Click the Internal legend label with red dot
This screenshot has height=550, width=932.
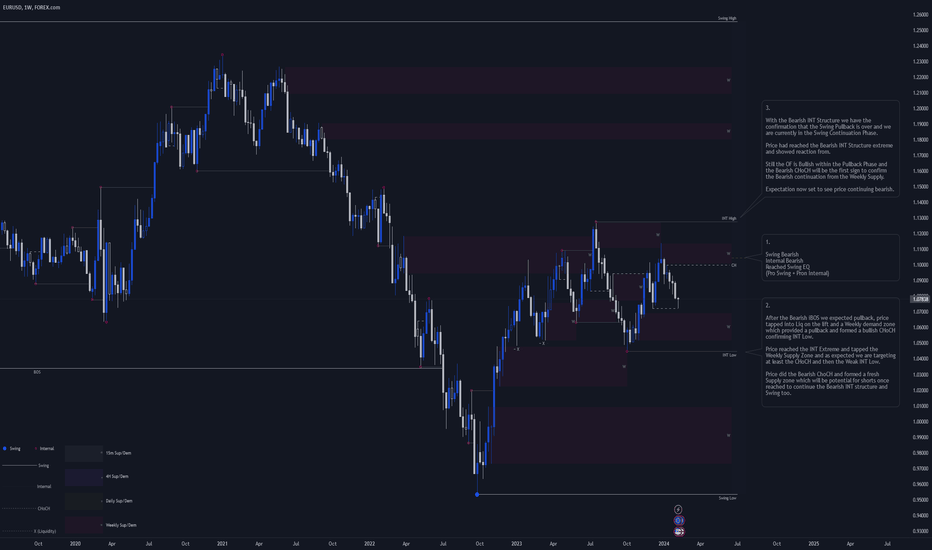tap(46, 449)
